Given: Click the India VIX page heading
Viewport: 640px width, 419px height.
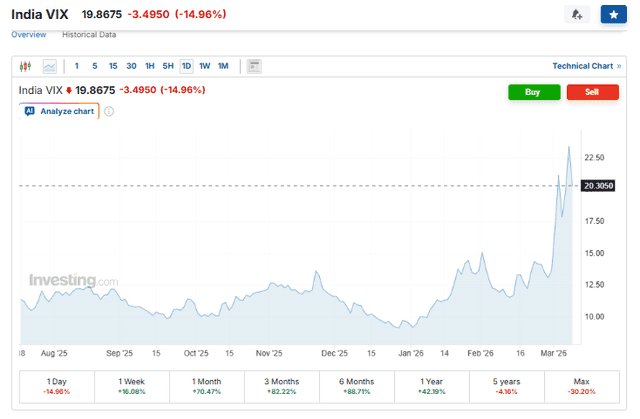Looking at the screenshot, I should 40,15.
